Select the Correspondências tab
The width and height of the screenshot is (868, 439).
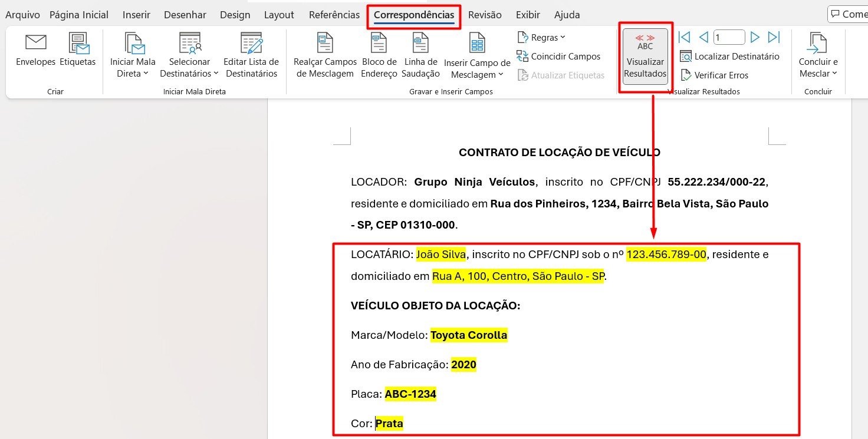[x=414, y=15]
